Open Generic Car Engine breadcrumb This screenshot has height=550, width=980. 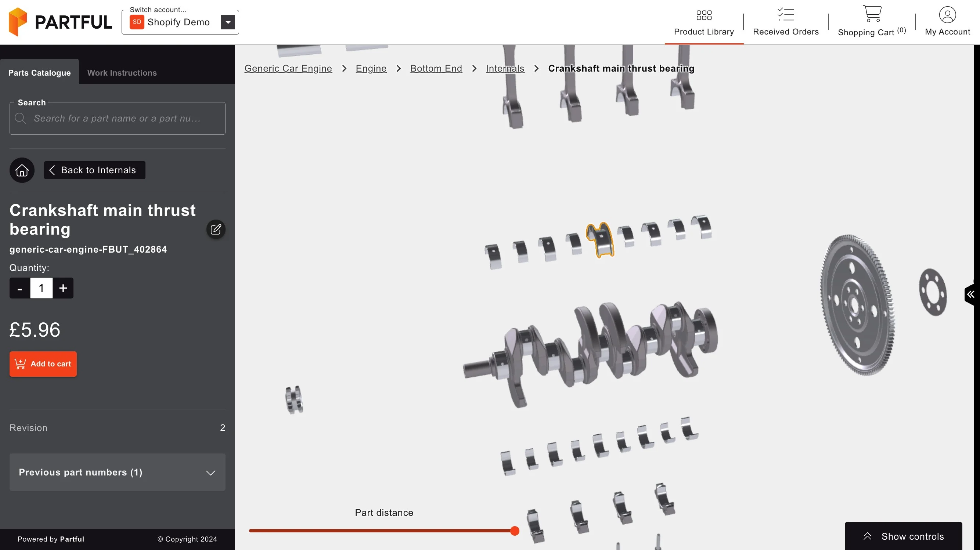tap(288, 68)
